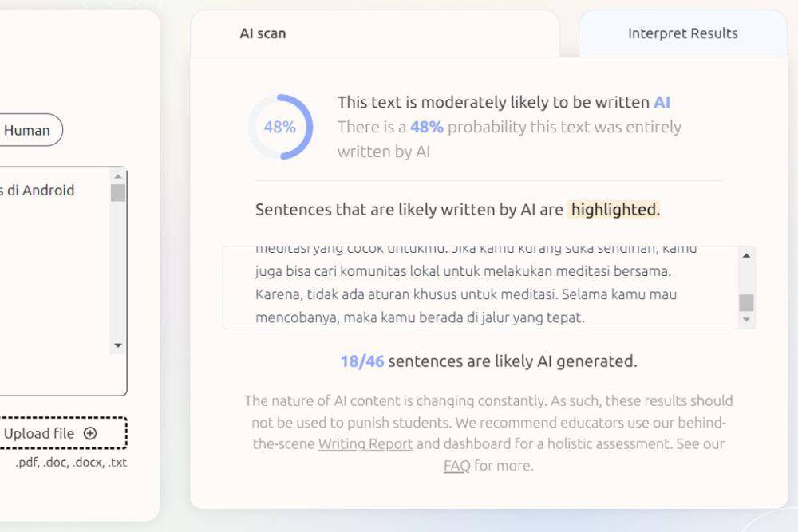Screen dimensions: 798x532
Task: Open the FAQ link
Action: click(456, 466)
